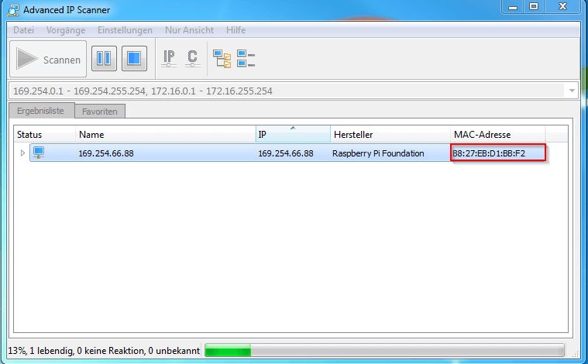Click the IP range address field
This screenshot has height=364, width=588.
pyautogui.click(x=287, y=91)
